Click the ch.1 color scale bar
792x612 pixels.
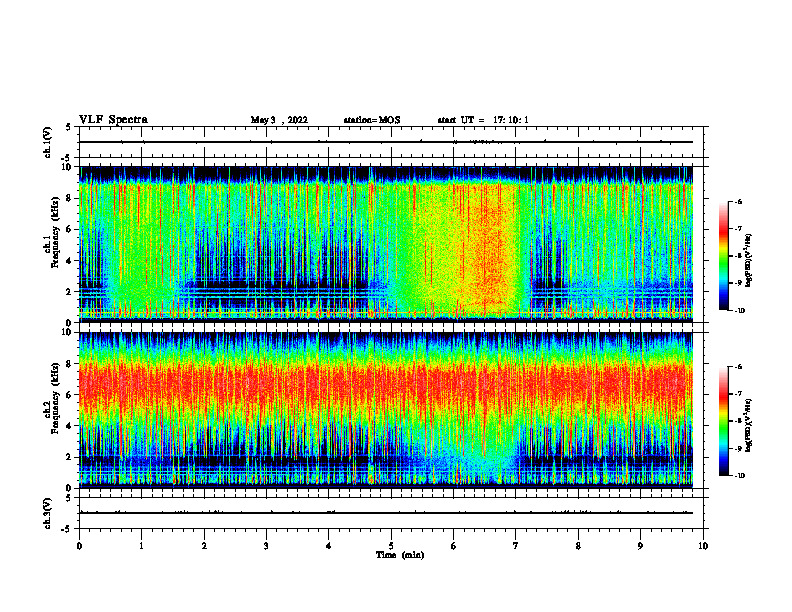coord(724,256)
